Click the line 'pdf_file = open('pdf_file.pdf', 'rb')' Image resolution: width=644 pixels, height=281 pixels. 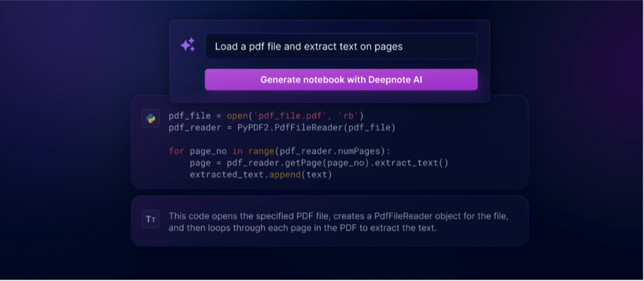[x=266, y=116]
